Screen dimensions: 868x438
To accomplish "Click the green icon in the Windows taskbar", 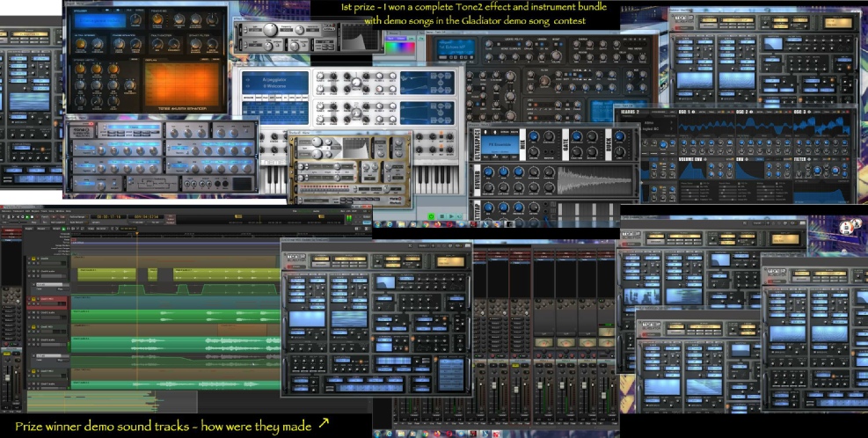I will pyautogui.click(x=431, y=215).
